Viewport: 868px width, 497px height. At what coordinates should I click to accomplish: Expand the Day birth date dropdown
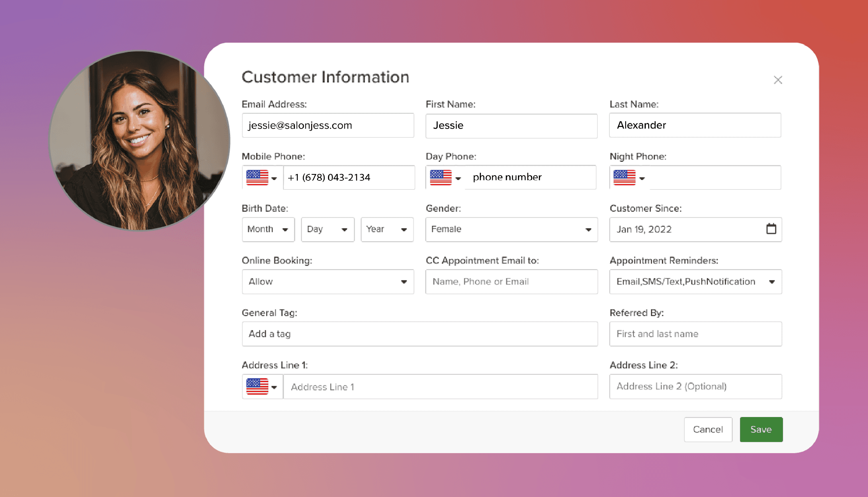coord(328,229)
